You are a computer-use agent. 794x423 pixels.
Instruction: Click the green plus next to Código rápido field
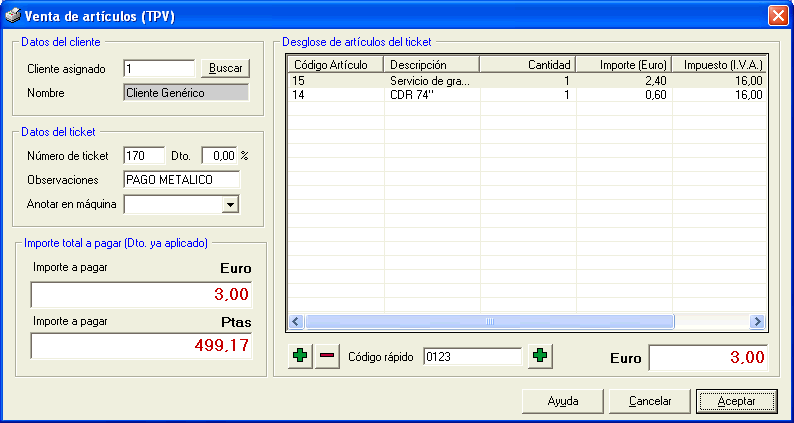540,356
